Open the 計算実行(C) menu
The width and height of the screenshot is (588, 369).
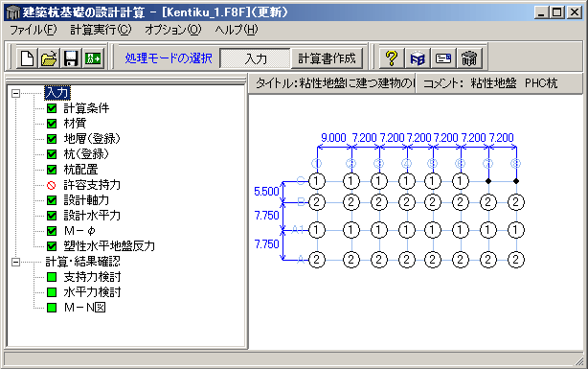click(x=101, y=30)
